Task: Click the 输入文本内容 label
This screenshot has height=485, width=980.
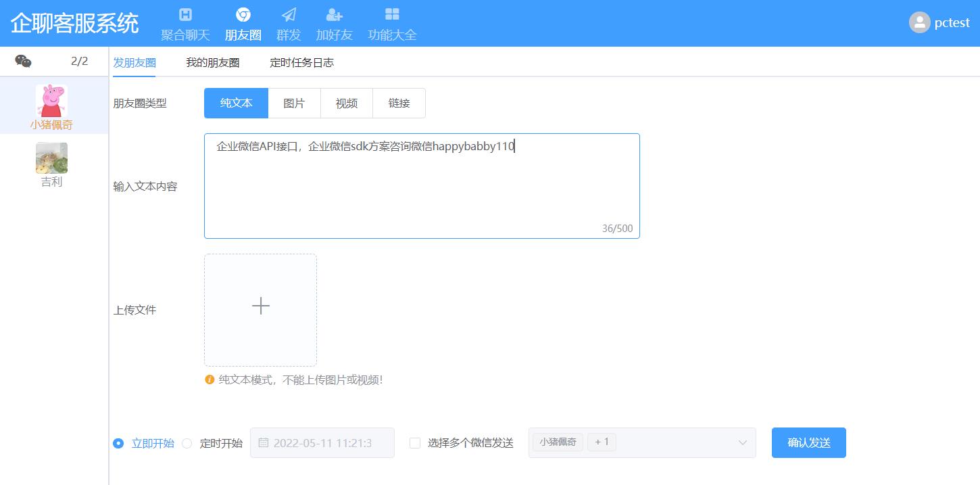Action: point(145,186)
